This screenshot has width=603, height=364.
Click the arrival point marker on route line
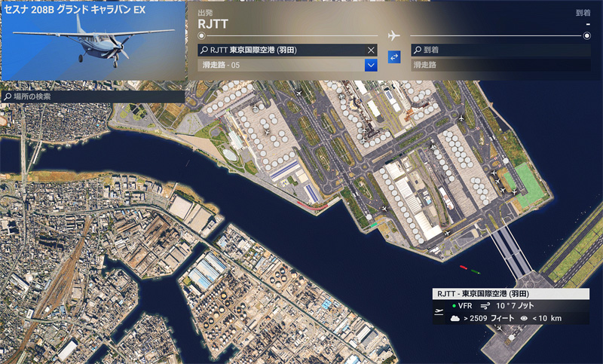pyautogui.click(x=587, y=35)
